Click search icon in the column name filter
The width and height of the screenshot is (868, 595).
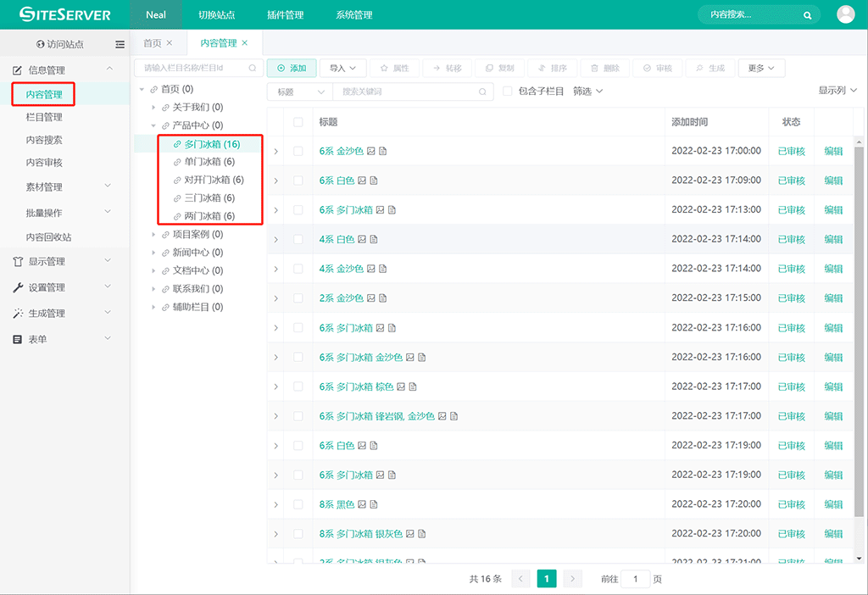pyautogui.click(x=252, y=68)
